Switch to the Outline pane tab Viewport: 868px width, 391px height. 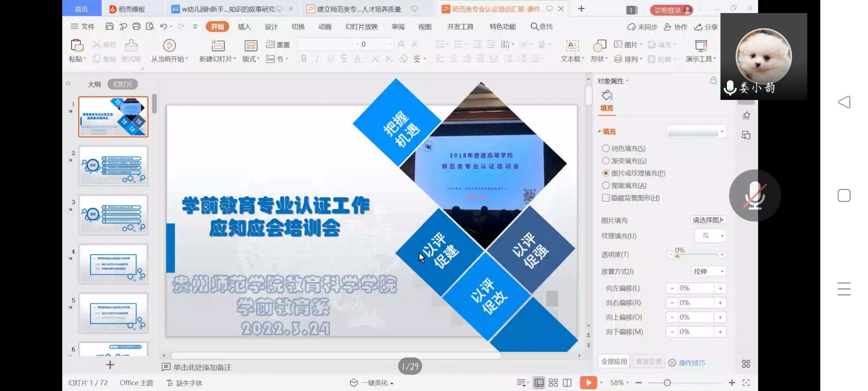(x=94, y=84)
